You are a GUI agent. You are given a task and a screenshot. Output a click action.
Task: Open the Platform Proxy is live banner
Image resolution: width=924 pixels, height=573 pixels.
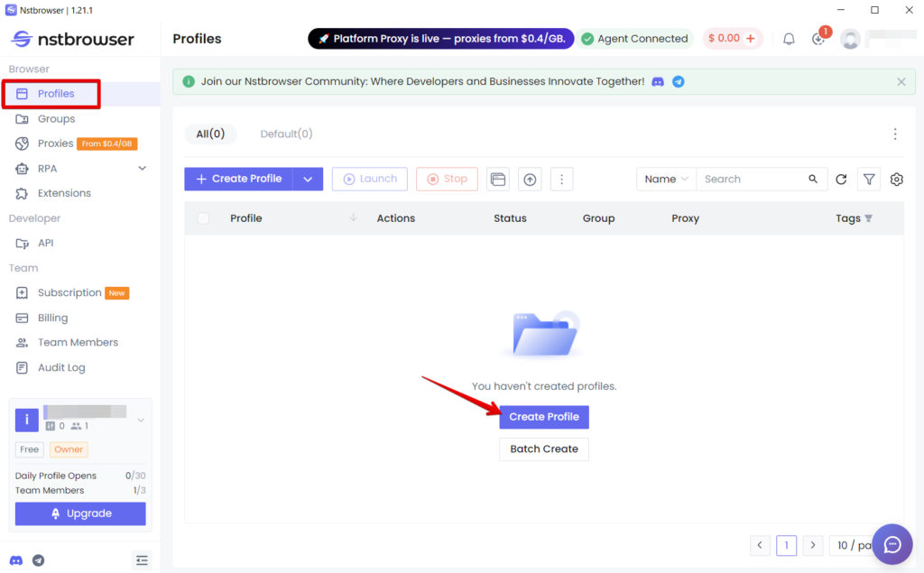pos(440,39)
